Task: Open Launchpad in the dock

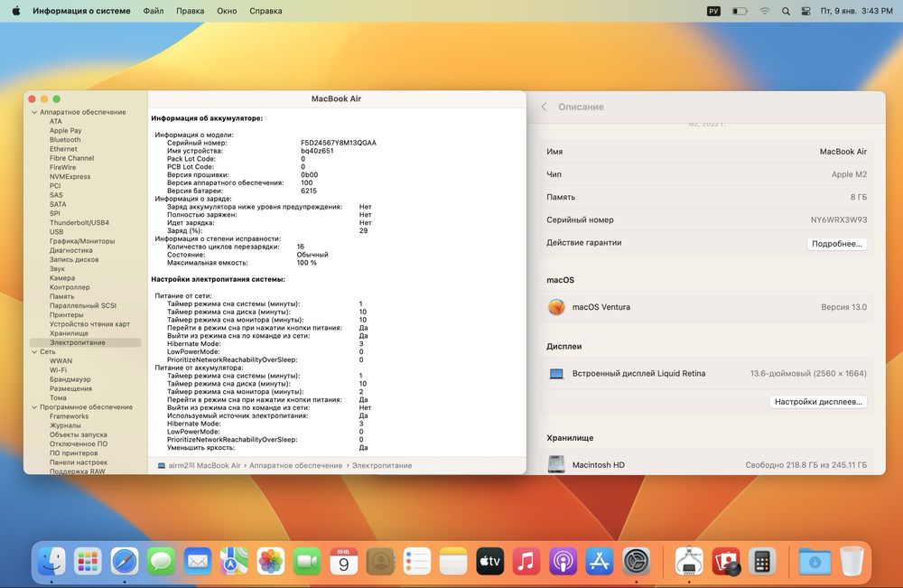Action: [x=88, y=561]
